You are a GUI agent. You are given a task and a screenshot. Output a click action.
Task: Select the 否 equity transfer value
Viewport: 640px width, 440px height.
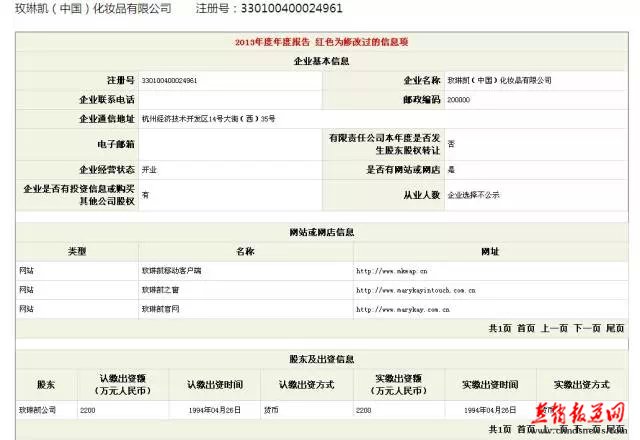coord(451,144)
